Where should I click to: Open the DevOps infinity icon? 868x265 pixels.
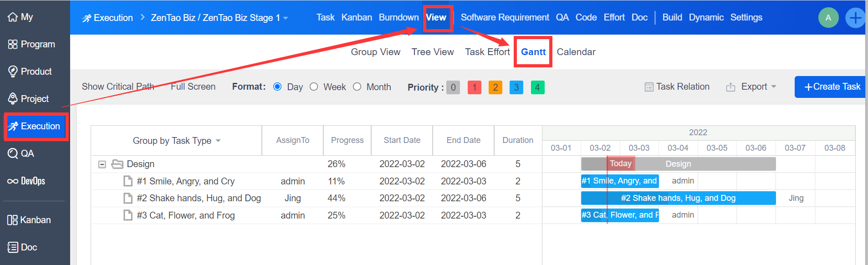13,181
